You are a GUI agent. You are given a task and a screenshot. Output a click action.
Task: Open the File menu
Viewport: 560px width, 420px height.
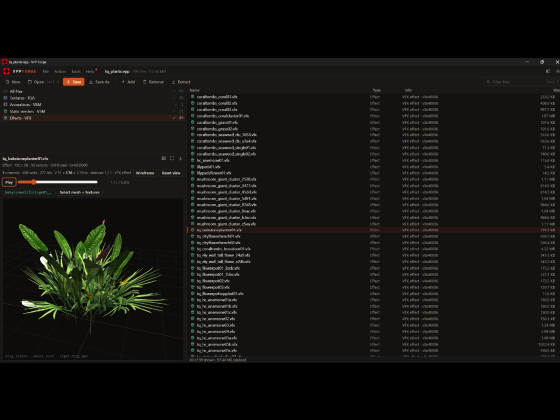(x=46, y=71)
